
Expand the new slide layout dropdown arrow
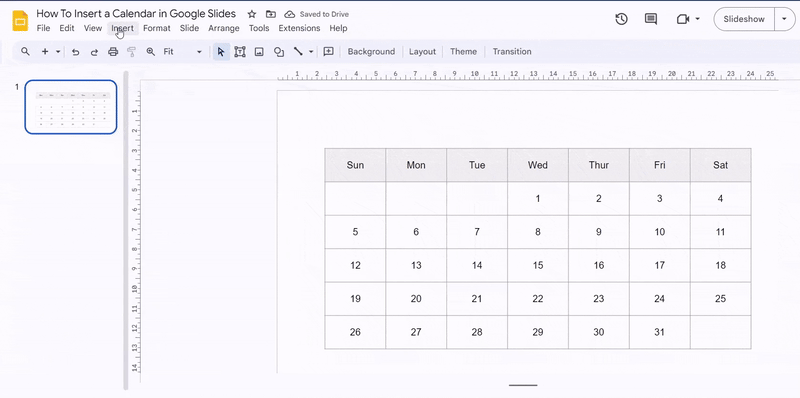[58, 52]
